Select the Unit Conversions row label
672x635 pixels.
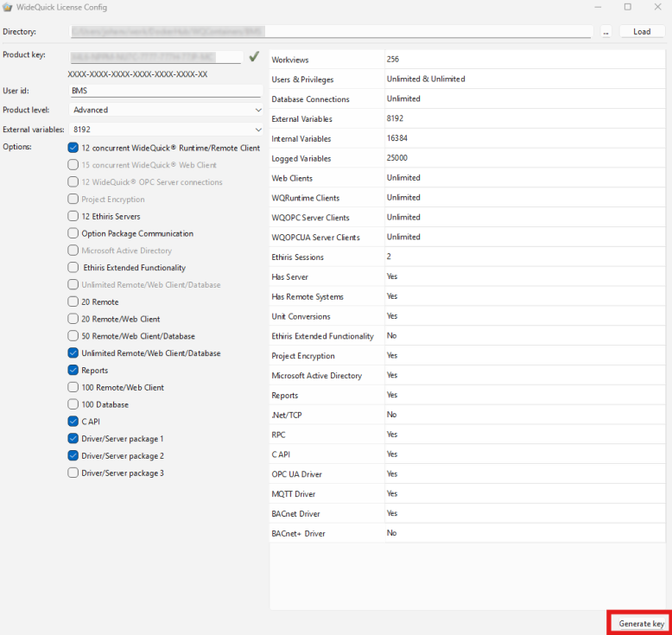pos(301,316)
